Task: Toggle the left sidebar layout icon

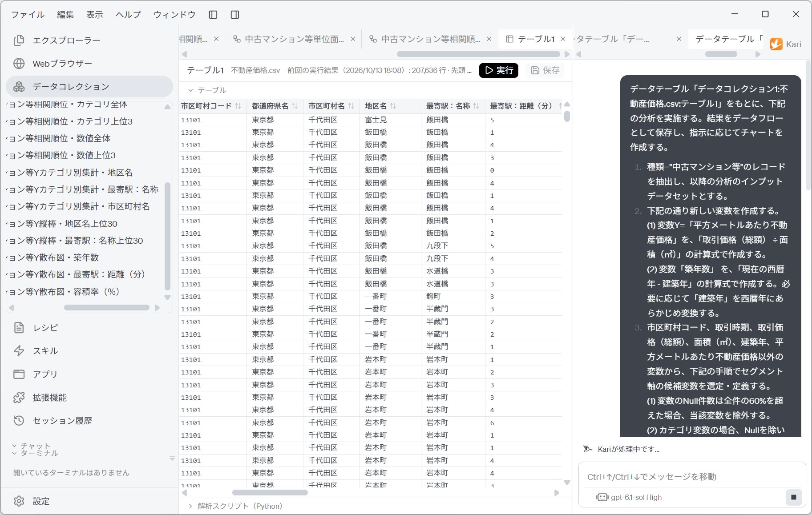Action: pyautogui.click(x=213, y=15)
